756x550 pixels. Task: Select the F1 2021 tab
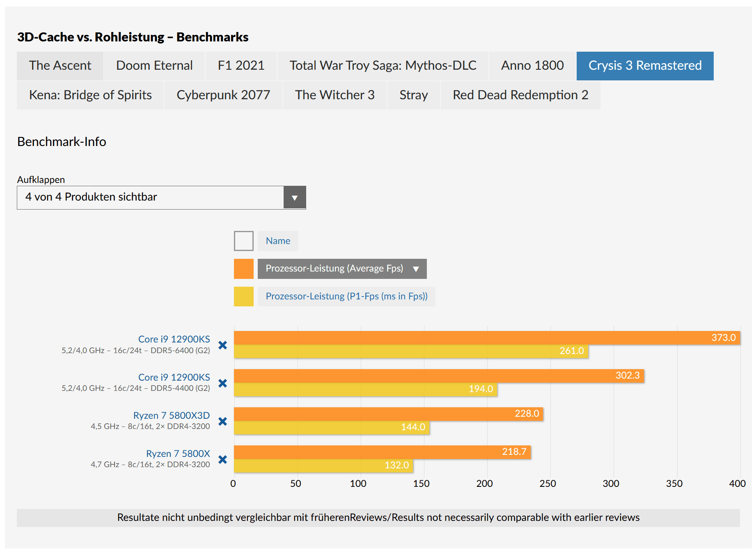(241, 66)
